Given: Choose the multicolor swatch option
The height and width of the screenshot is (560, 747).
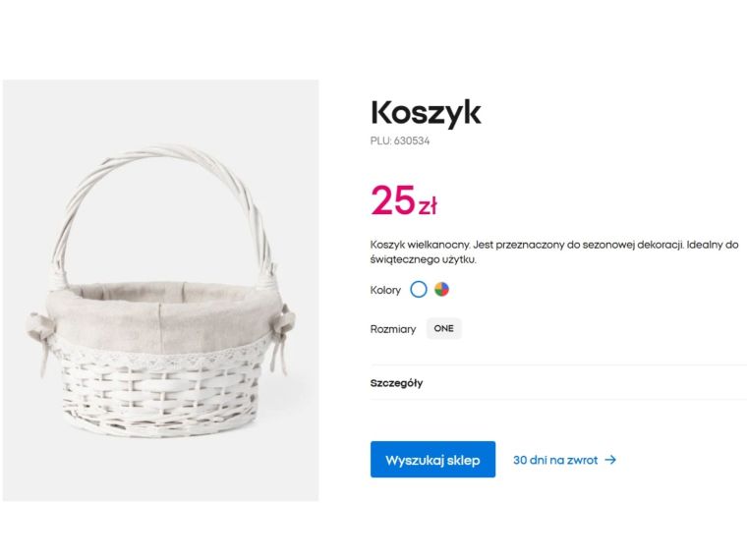Looking at the screenshot, I should (x=442, y=290).
